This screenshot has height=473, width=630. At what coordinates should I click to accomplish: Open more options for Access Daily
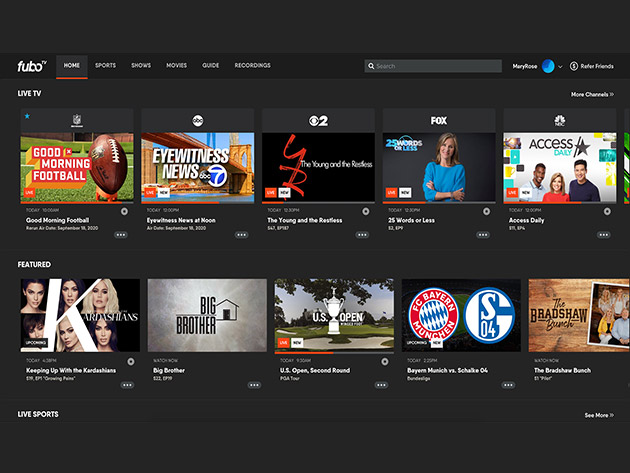pos(603,235)
